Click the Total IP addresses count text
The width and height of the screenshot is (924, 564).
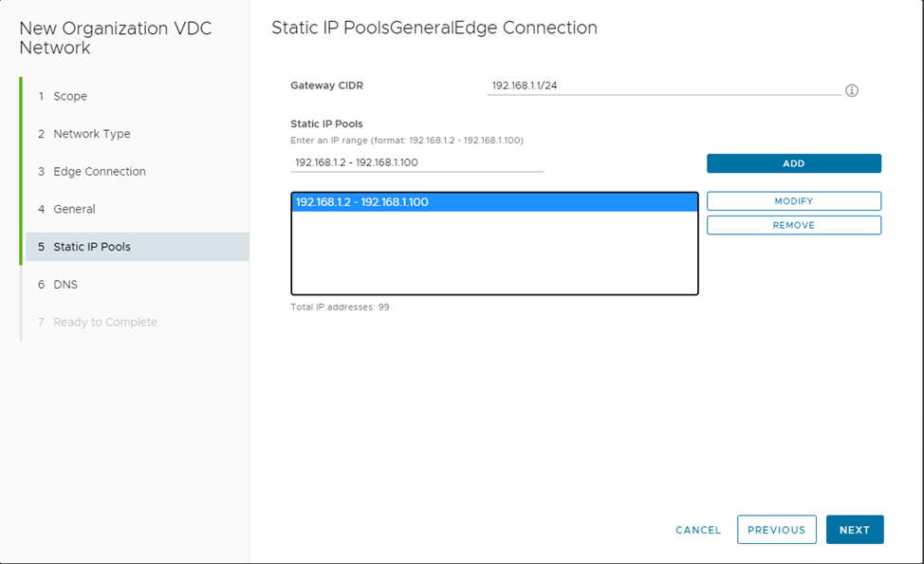click(340, 308)
